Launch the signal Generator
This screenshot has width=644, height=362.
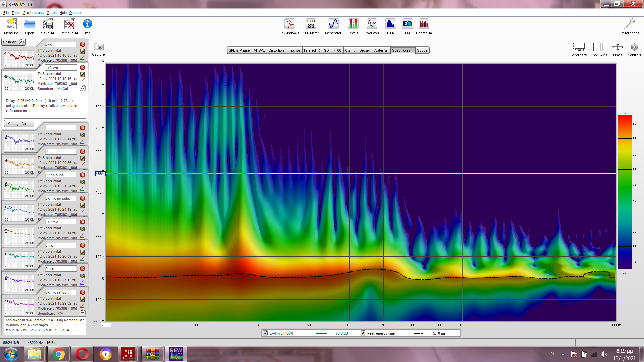click(x=333, y=26)
